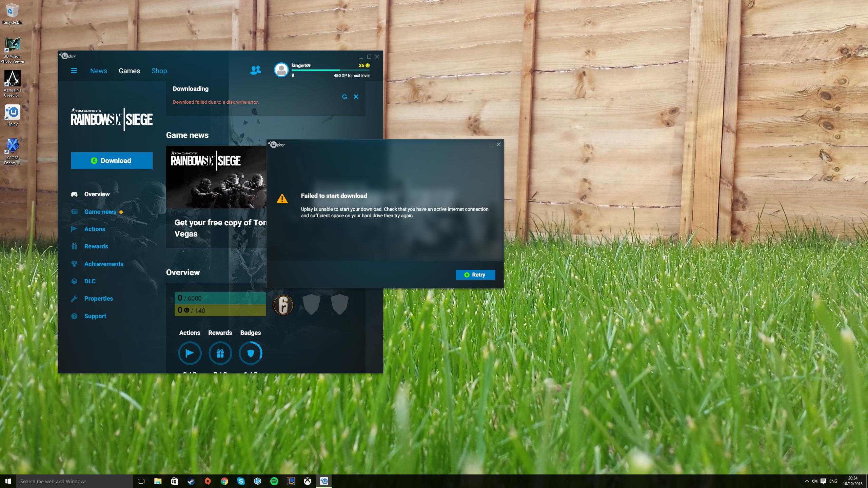The width and height of the screenshot is (868, 488).
Task: Open Skype from the taskbar
Action: tap(241, 481)
